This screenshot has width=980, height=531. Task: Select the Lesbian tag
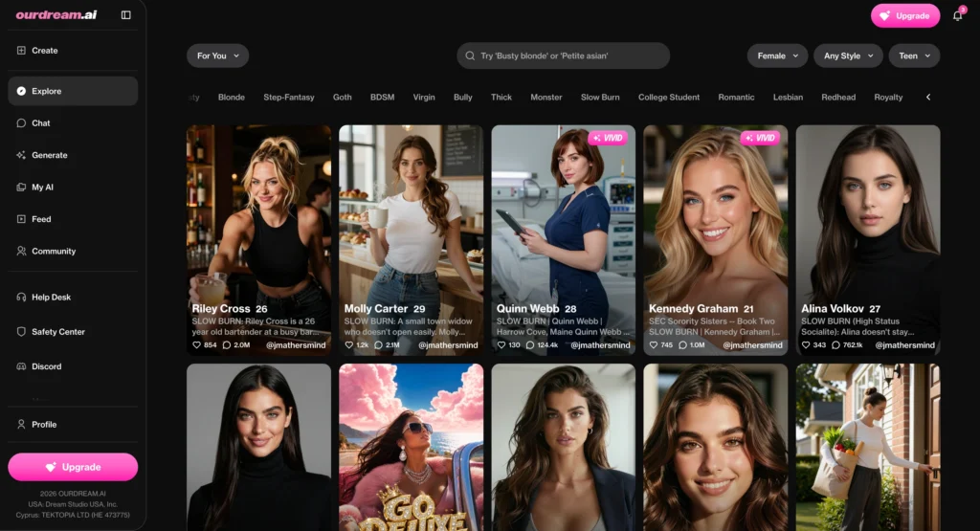coord(788,98)
